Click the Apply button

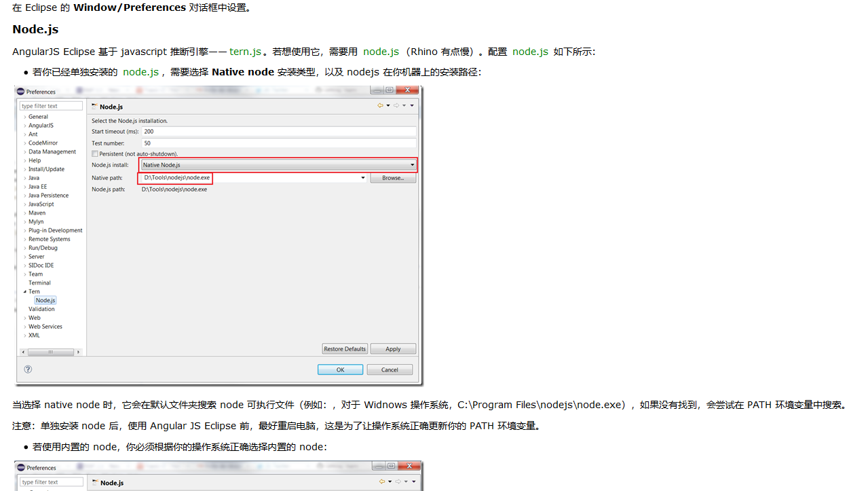pyautogui.click(x=393, y=349)
